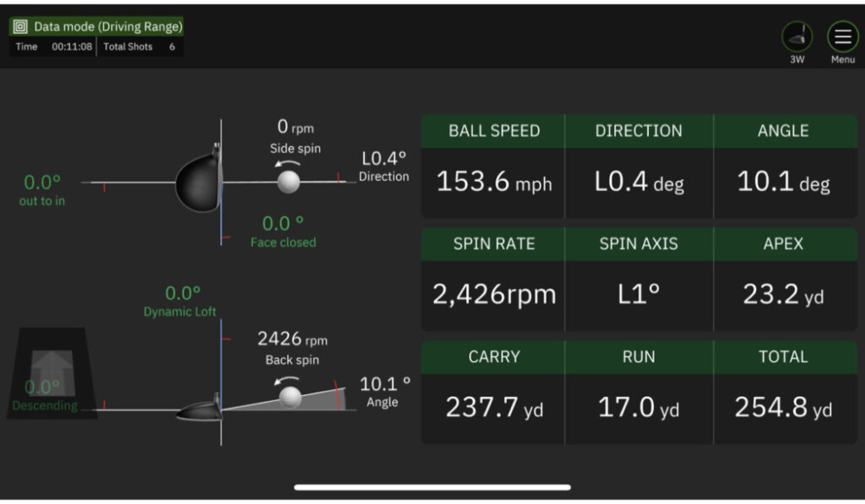865x504 pixels.
Task: Select the SPIN RATE header tab
Action: (492, 244)
